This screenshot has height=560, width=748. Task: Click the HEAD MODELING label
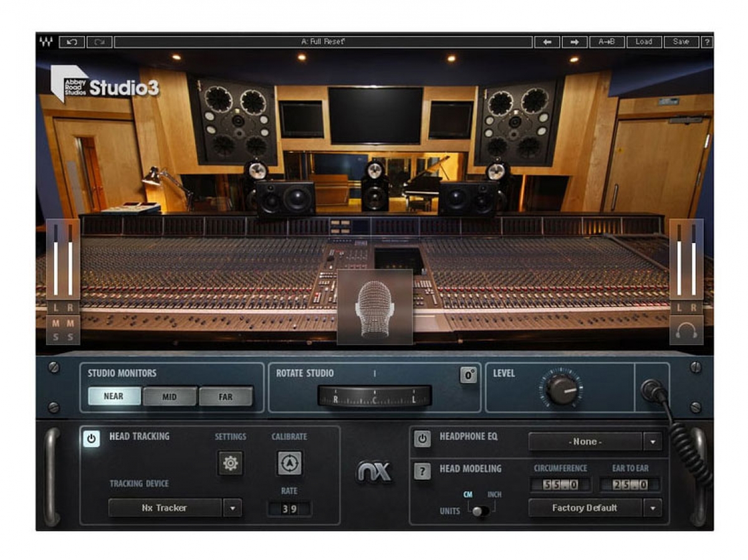pos(471,468)
